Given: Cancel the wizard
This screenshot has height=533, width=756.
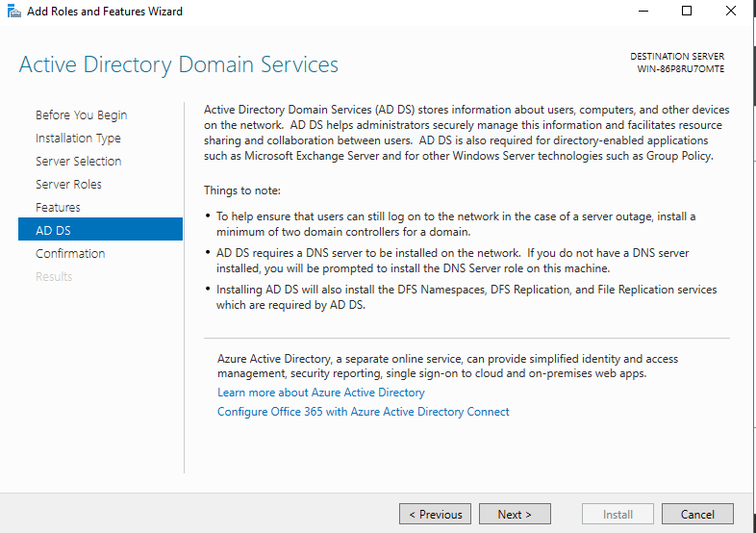Looking at the screenshot, I should click(697, 515).
